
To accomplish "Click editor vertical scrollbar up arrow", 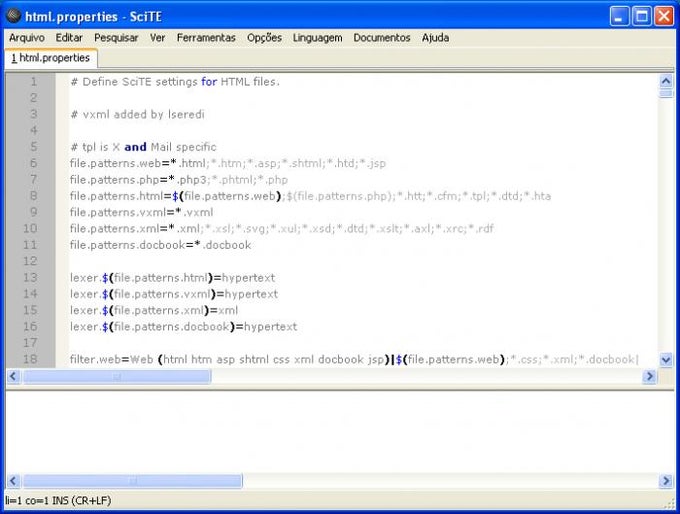I will tap(666, 81).
